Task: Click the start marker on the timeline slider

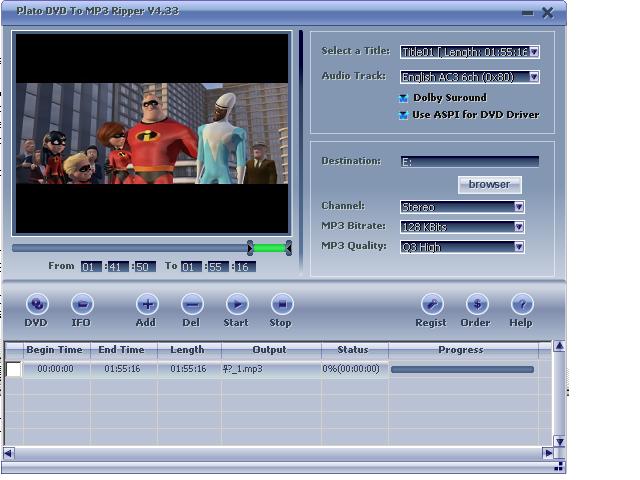Action: [x=250, y=248]
